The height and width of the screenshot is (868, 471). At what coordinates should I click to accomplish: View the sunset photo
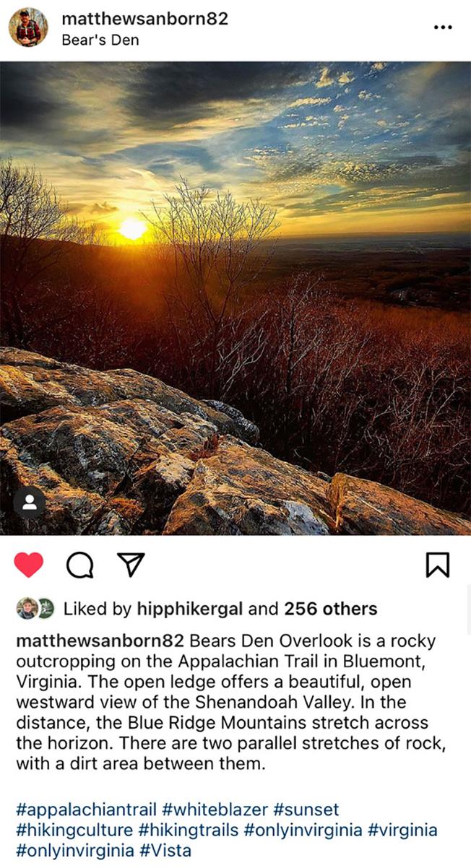[236, 298]
